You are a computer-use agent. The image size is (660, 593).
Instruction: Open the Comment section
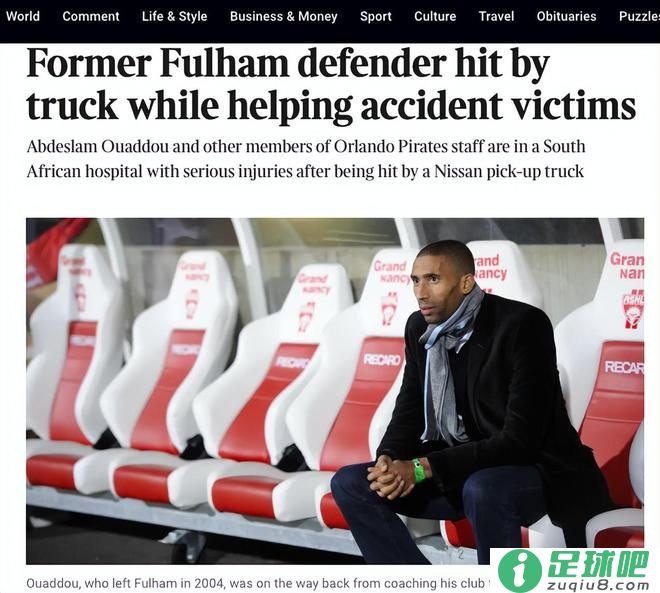click(x=91, y=16)
